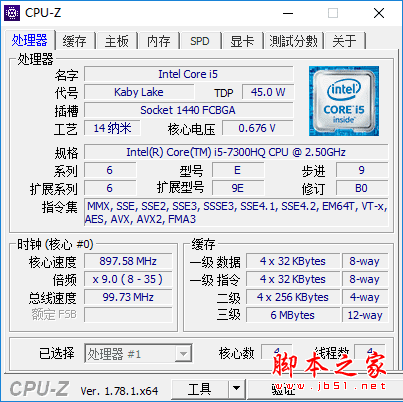
Task: Show the 关于 about tab
Action: (344, 41)
